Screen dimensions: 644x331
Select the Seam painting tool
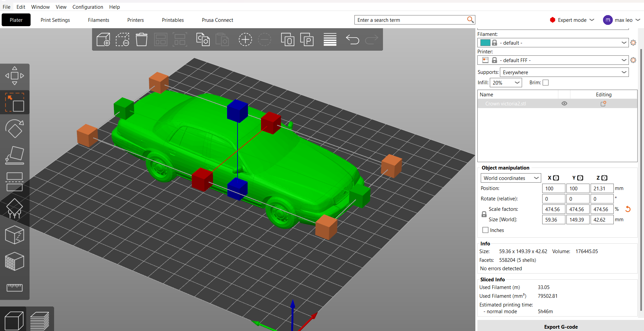pyautogui.click(x=14, y=235)
